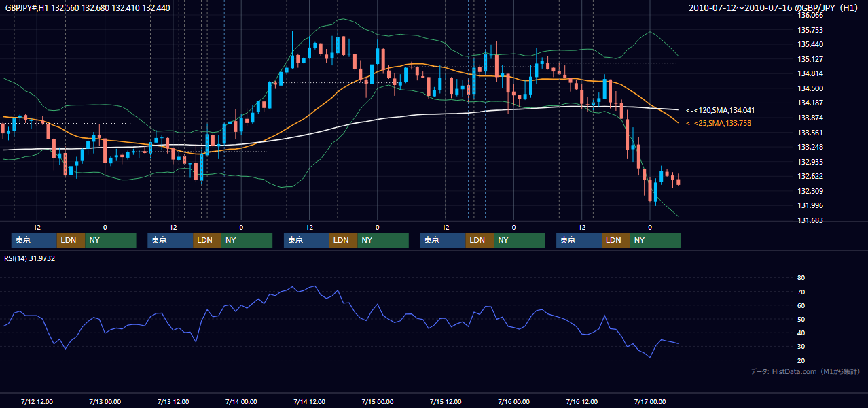Click the 132.309 price axis label

tap(810, 191)
